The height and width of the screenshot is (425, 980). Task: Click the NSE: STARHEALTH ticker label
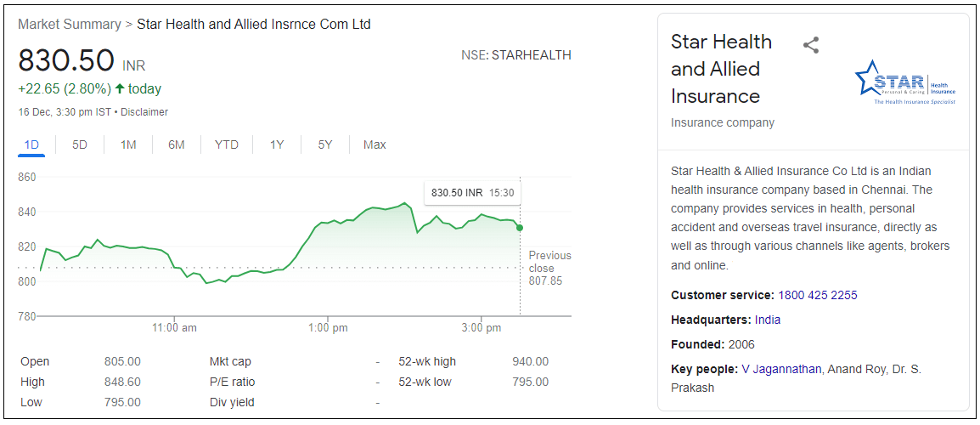(516, 55)
